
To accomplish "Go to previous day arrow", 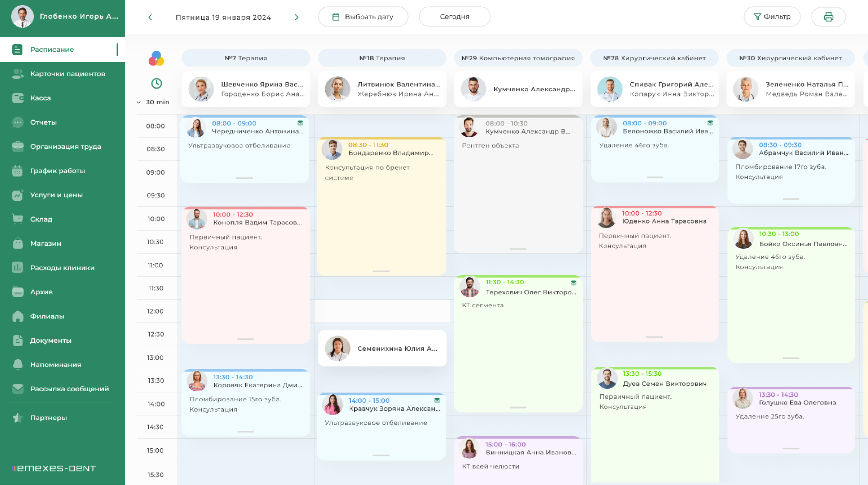I will (150, 17).
